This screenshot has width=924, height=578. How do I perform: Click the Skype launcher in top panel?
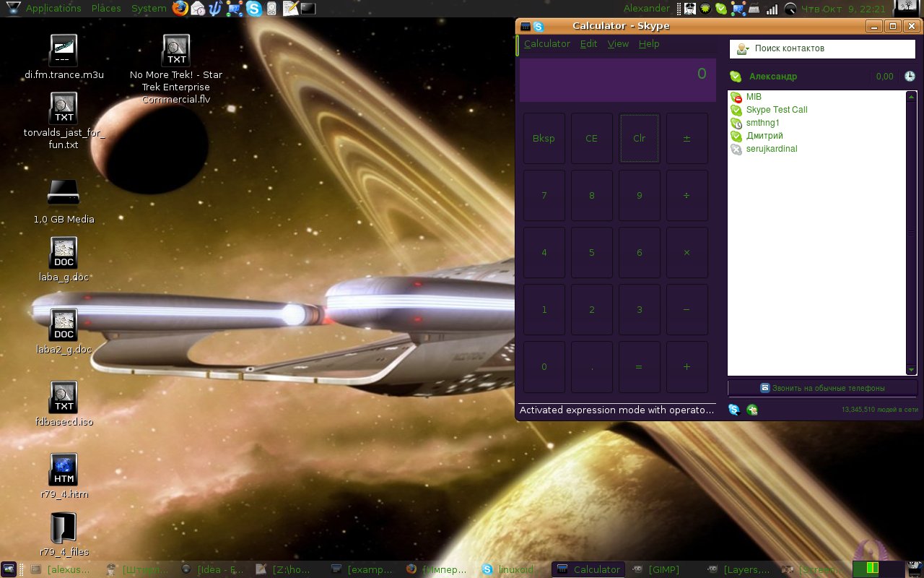253,9
